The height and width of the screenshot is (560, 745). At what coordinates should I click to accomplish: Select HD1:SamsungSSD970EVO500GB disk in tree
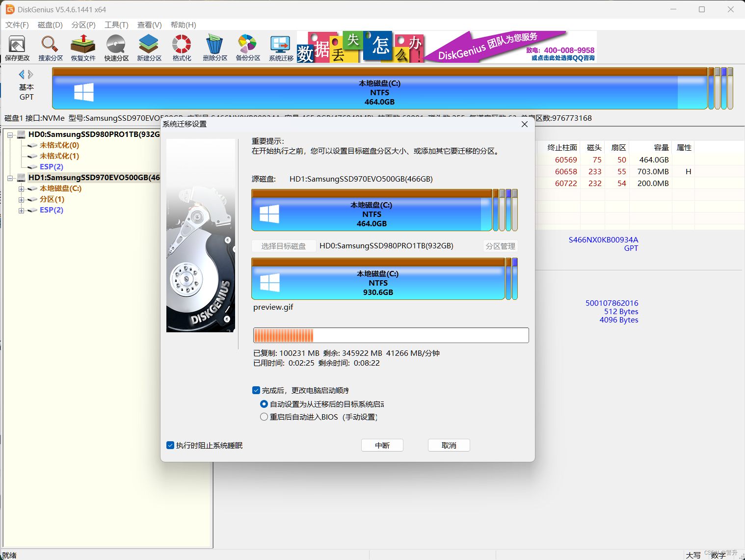94,178
